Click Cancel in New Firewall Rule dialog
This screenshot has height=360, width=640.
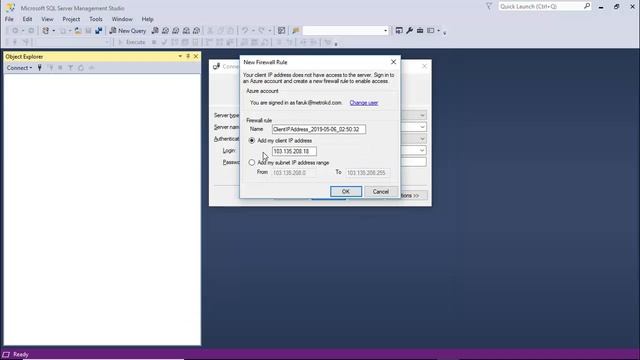pyautogui.click(x=380, y=191)
